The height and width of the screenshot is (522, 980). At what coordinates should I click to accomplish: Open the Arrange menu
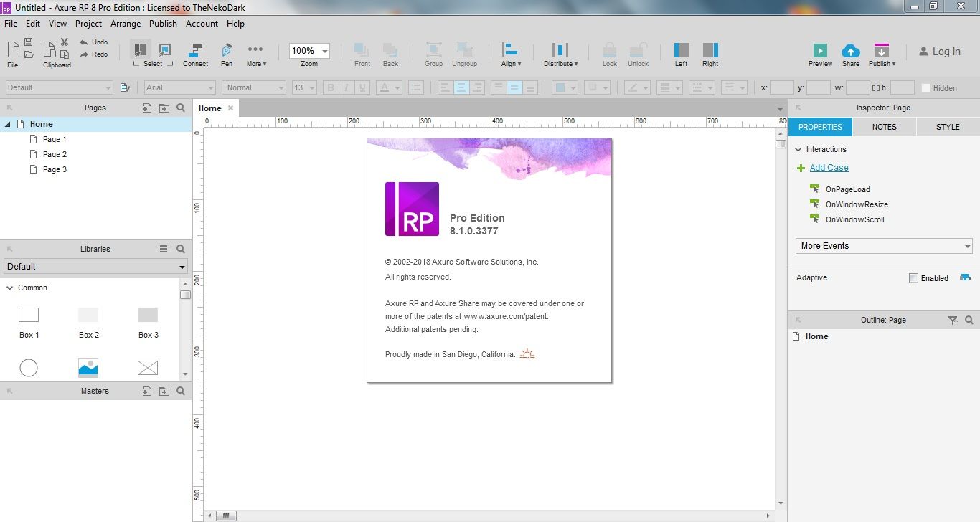tap(126, 24)
